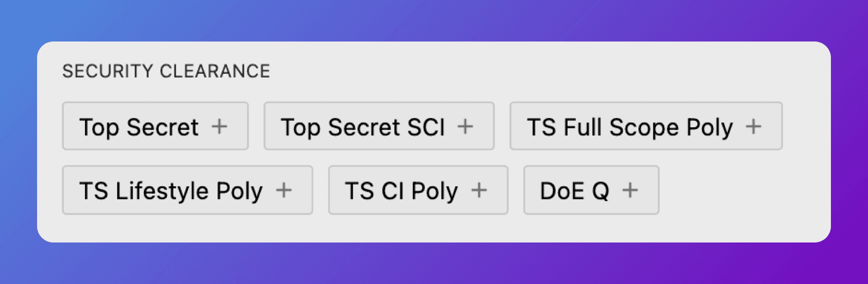
Task: Click the 'TS CI Poly' text label
Action: click(401, 192)
